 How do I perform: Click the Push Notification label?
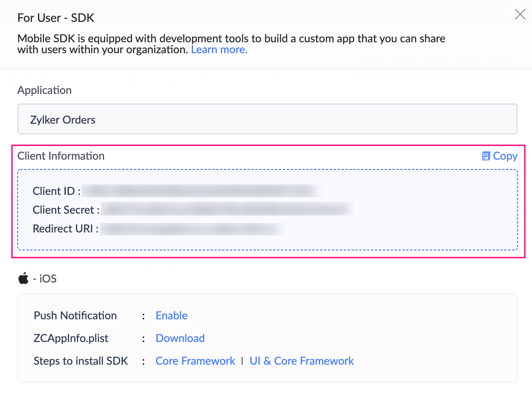click(75, 315)
